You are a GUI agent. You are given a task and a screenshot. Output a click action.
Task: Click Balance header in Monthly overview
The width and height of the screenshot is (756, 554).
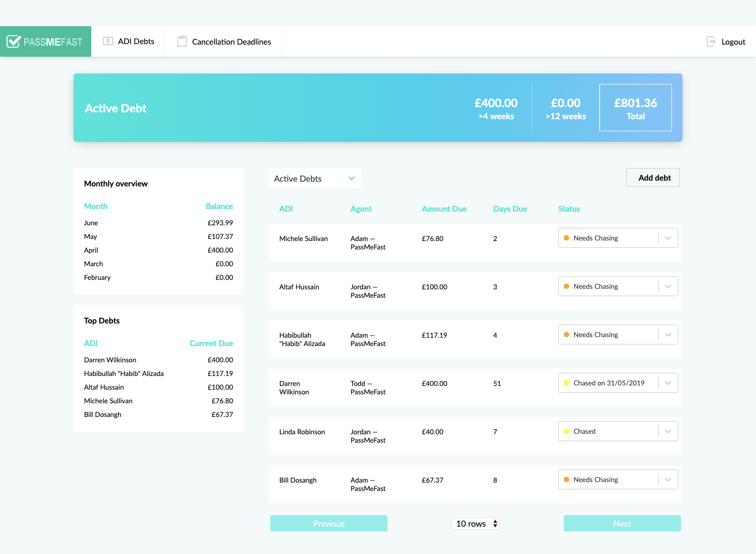click(x=219, y=206)
